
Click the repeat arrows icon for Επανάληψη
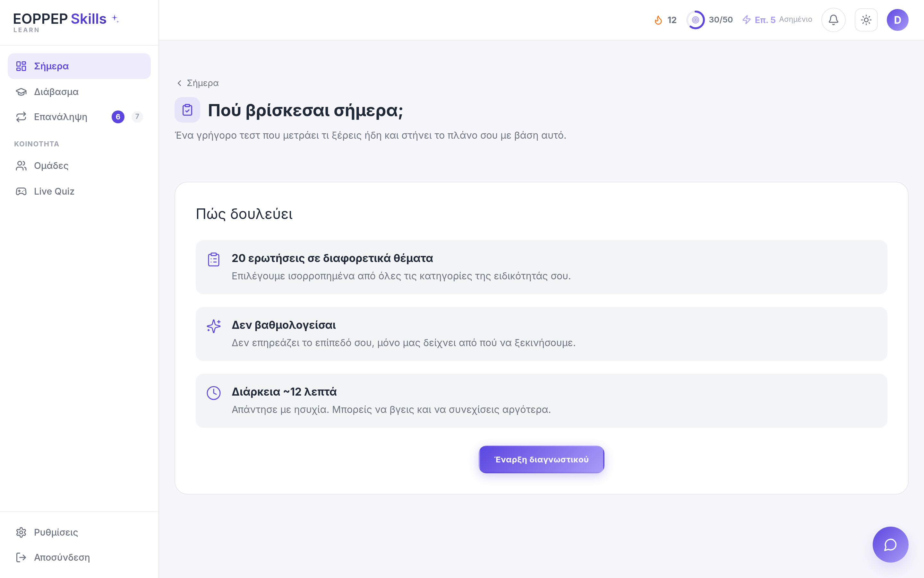pos(21,117)
